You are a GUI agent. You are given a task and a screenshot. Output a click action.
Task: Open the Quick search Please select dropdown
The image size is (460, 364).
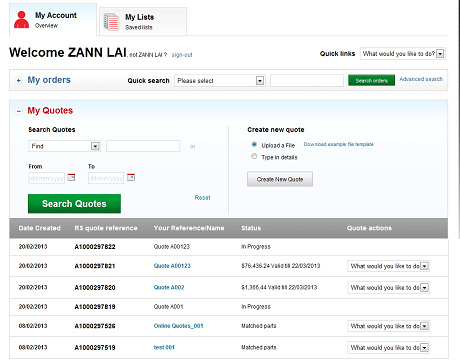pyautogui.click(x=220, y=80)
